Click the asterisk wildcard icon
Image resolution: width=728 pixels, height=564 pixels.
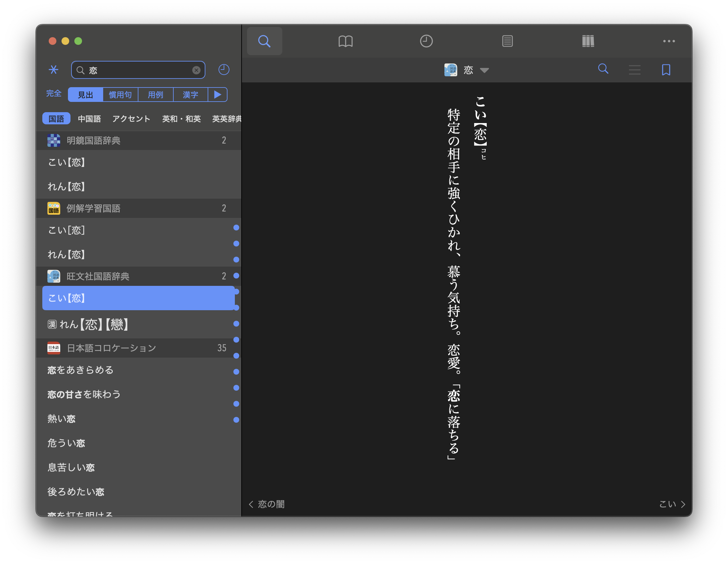tap(53, 70)
